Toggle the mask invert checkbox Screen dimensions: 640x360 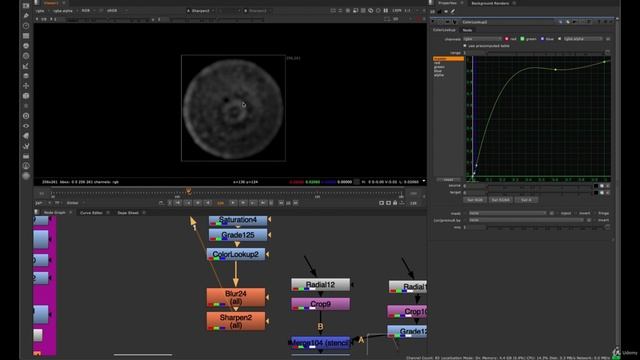[x=576, y=213]
